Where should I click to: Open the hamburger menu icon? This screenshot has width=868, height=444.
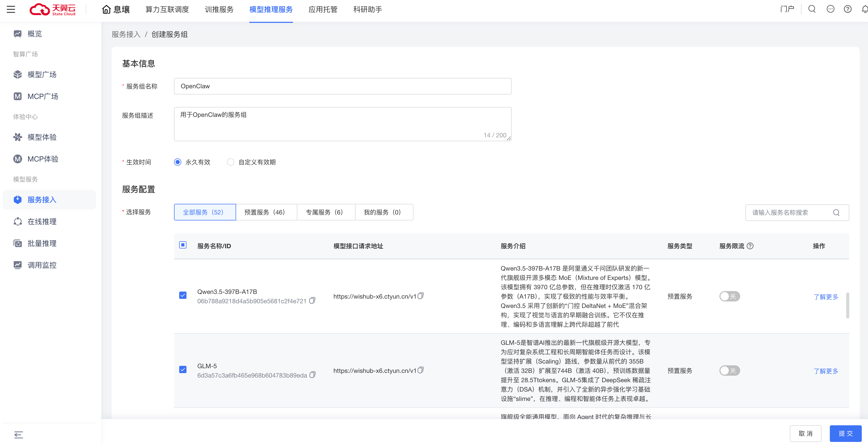(x=11, y=9)
